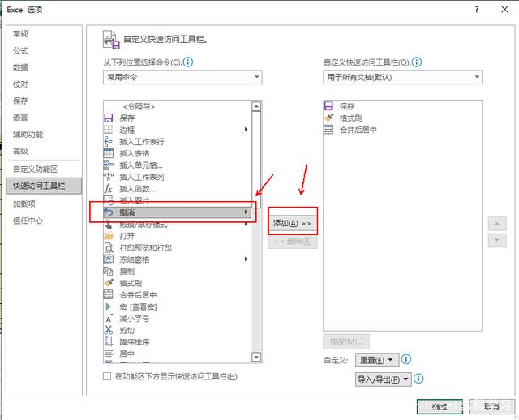The image size is (519, 420).
Task: Click the 取消 button
Action: click(x=492, y=406)
